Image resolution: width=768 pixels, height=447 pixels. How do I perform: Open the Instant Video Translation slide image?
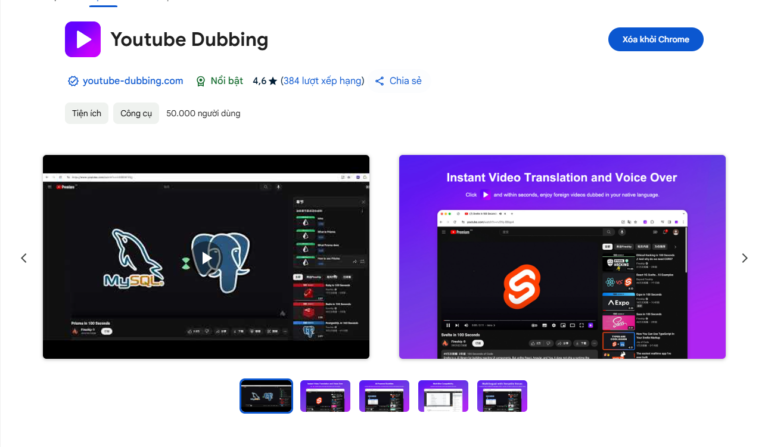click(562, 257)
